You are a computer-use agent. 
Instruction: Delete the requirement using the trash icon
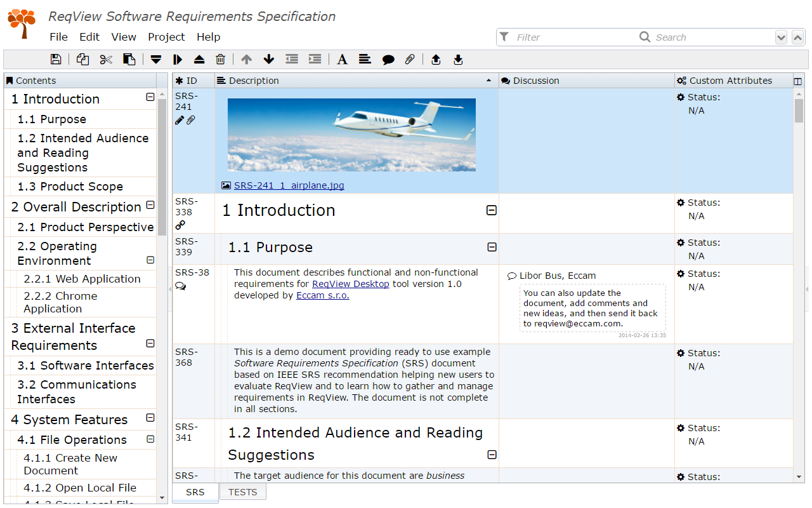220,59
